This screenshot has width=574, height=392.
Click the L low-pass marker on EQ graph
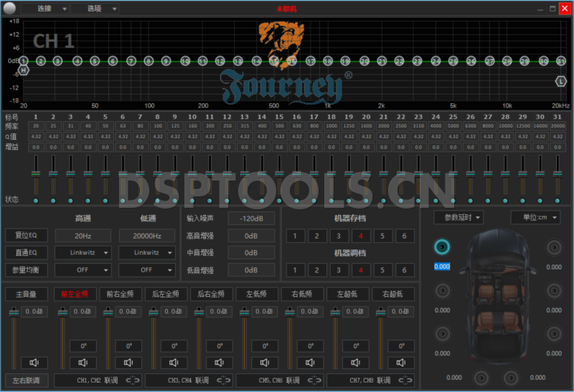(x=562, y=82)
